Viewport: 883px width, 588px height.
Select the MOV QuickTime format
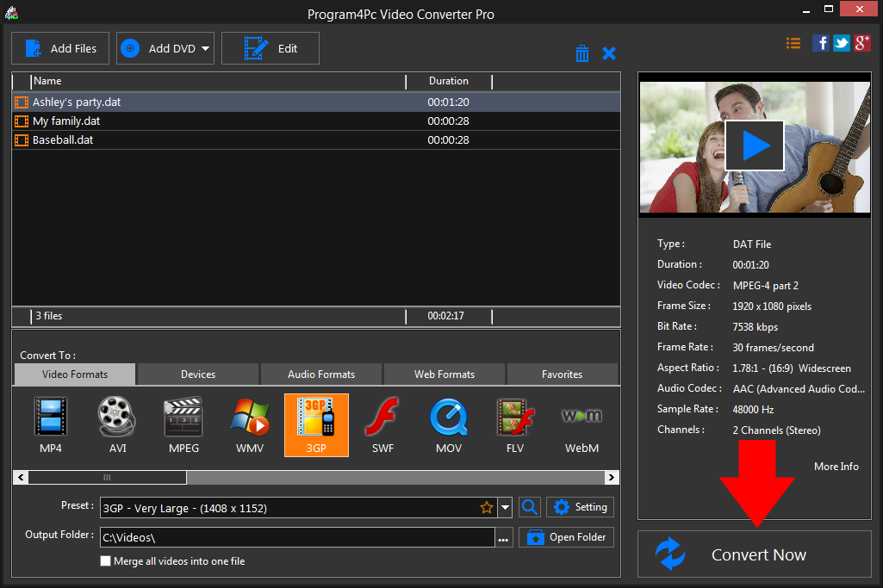point(449,424)
